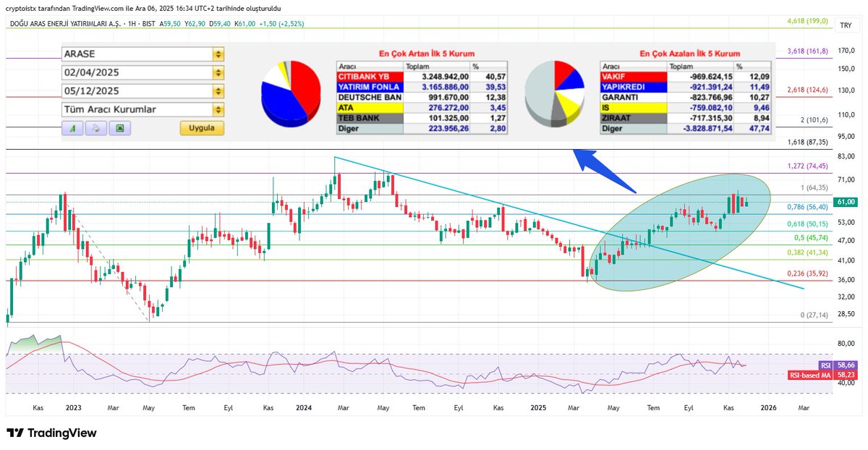
Task: Click the DOĞU ARAS ENERJİ YATIRIMLARI chart title
Action: point(67,23)
